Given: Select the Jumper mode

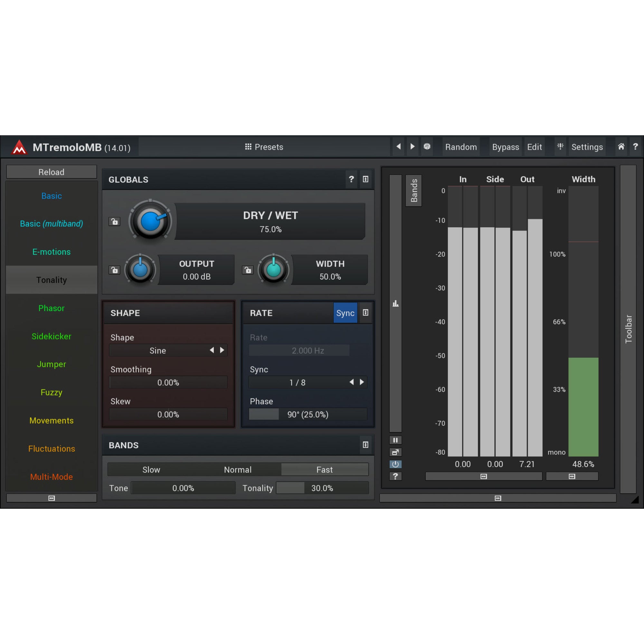Looking at the screenshot, I should 52,364.
